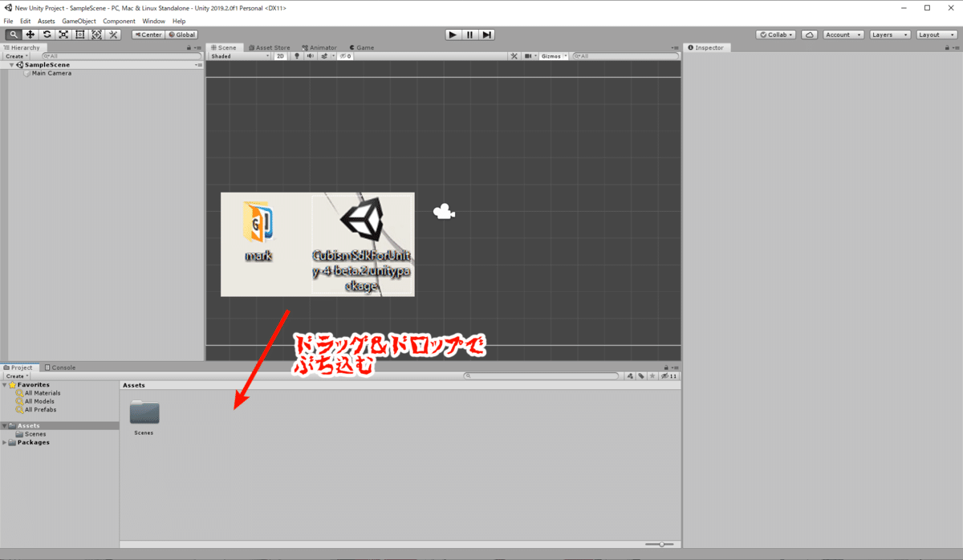Start Play mode

click(453, 34)
